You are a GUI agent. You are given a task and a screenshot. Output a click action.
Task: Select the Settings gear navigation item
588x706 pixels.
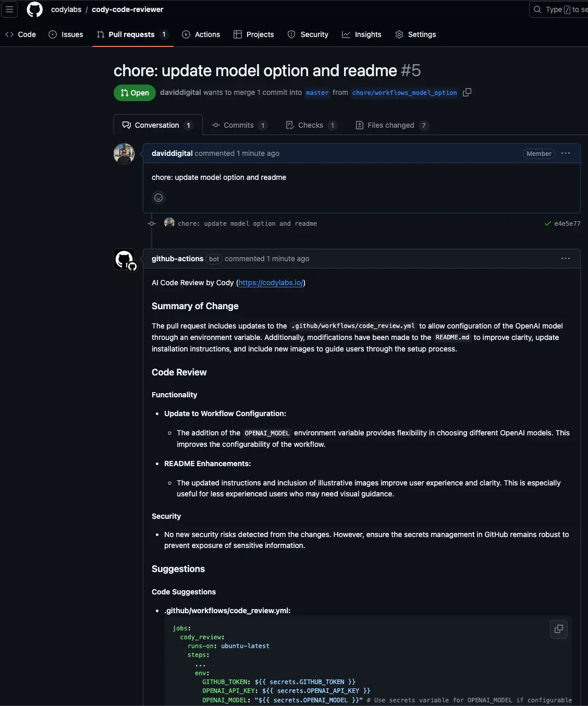pyautogui.click(x=415, y=34)
